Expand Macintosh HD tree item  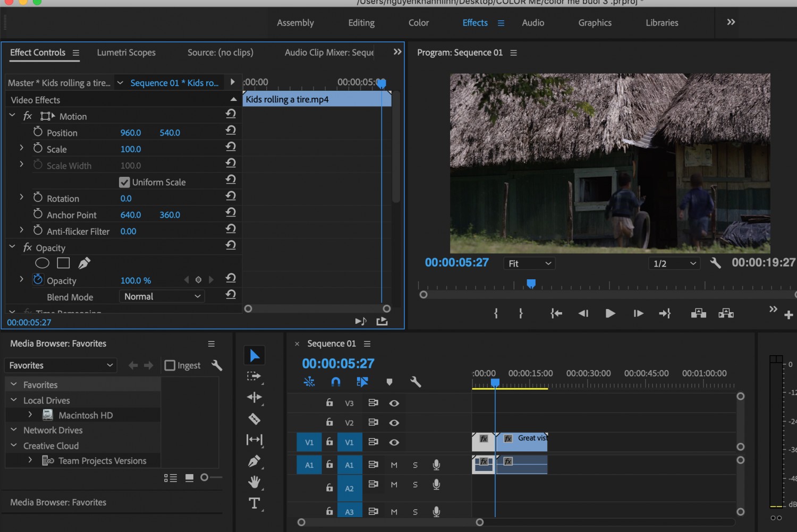coord(30,414)
